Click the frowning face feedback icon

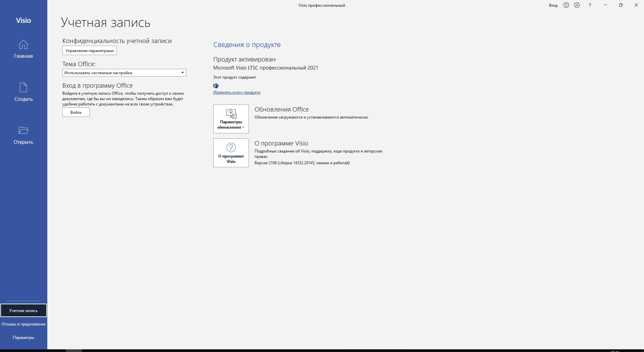577,5
